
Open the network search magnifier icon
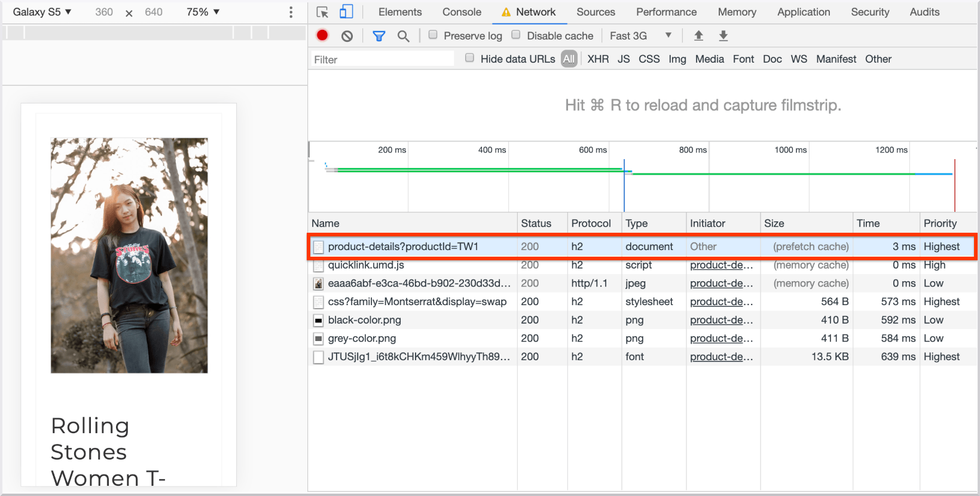404,36
